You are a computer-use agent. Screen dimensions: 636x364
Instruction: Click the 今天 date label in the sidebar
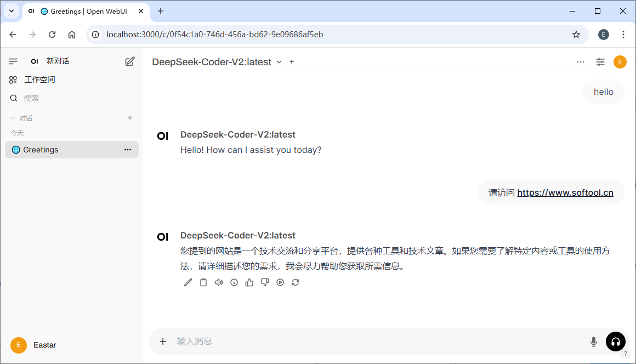tap(17, 133)
